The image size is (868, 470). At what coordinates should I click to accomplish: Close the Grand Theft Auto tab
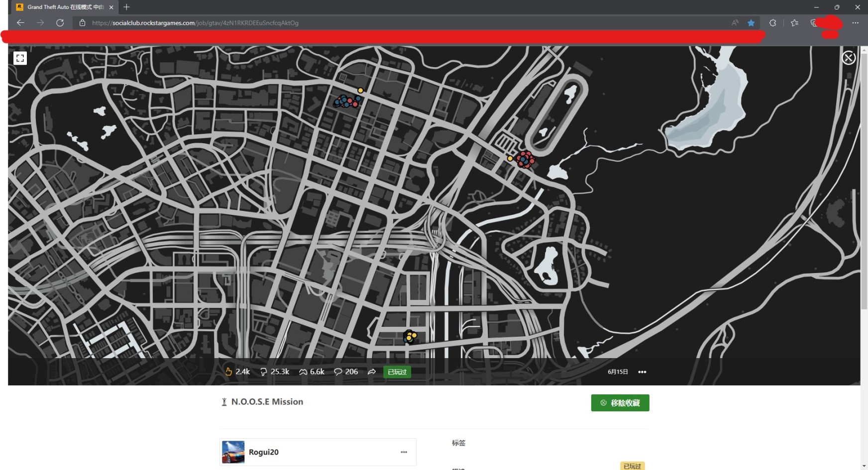(x=111, y=7)
